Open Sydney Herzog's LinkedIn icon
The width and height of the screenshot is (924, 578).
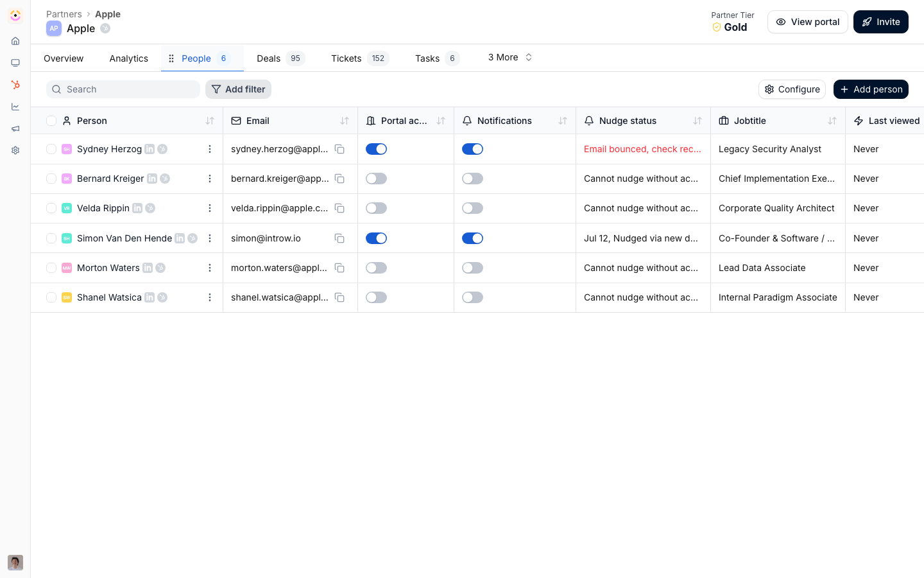click(x=150, y=149)
